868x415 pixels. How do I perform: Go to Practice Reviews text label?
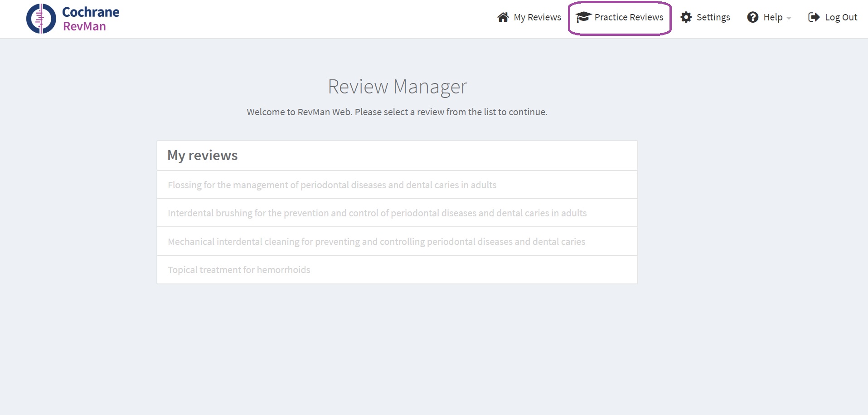click(629, 17)
